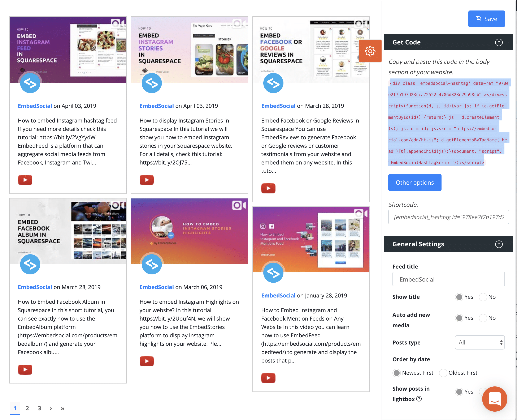The height and width of the screenshot is (420, 517).
Task: Click the page 1 pagination link
Action: (15, 408)
